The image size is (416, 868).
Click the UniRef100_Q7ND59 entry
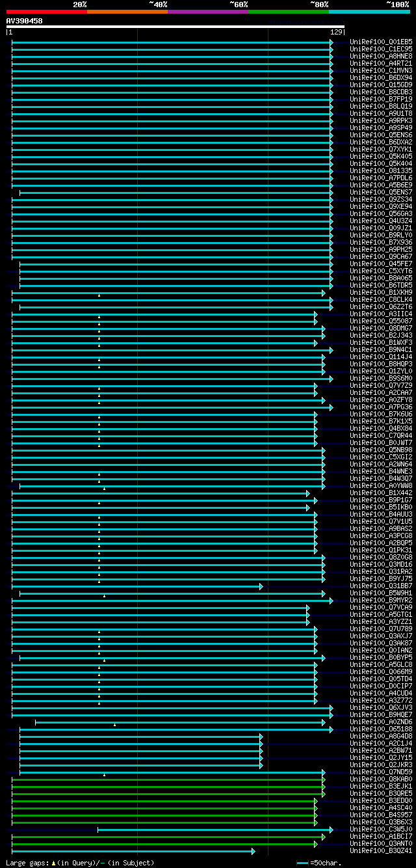[381, 772]
